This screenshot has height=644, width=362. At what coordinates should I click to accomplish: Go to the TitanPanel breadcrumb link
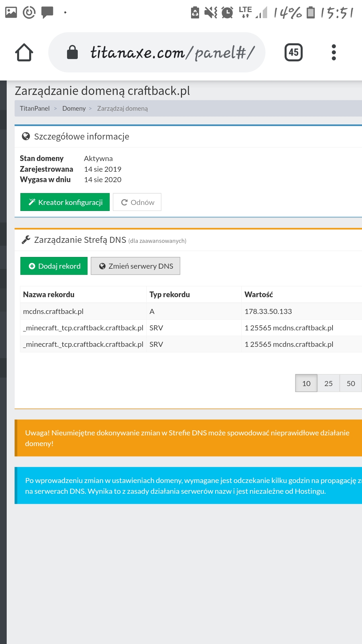[35, 108]
